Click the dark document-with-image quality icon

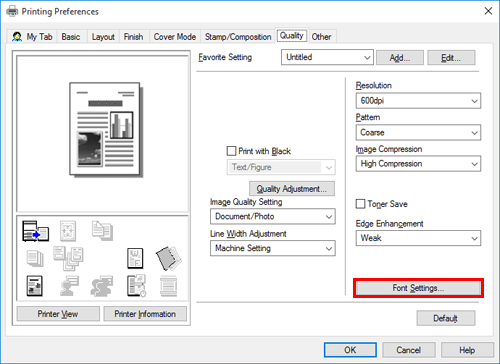[x=35, y=286]
